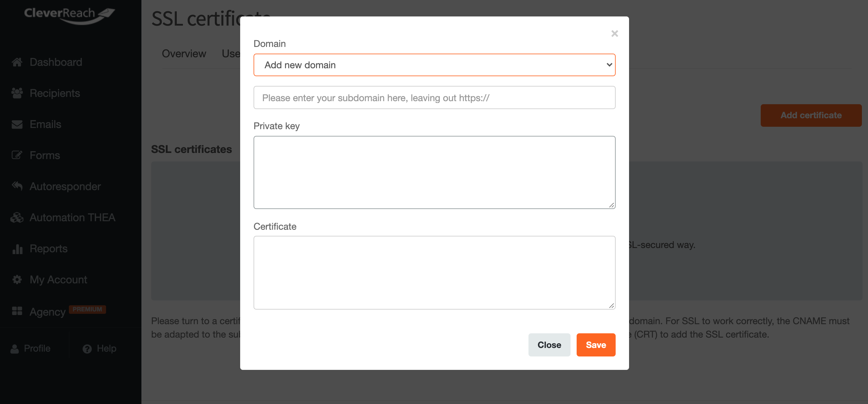Click the Automation THEA cubes icon
The width and height of the screenshot is (868, 404).
[17, 217]
